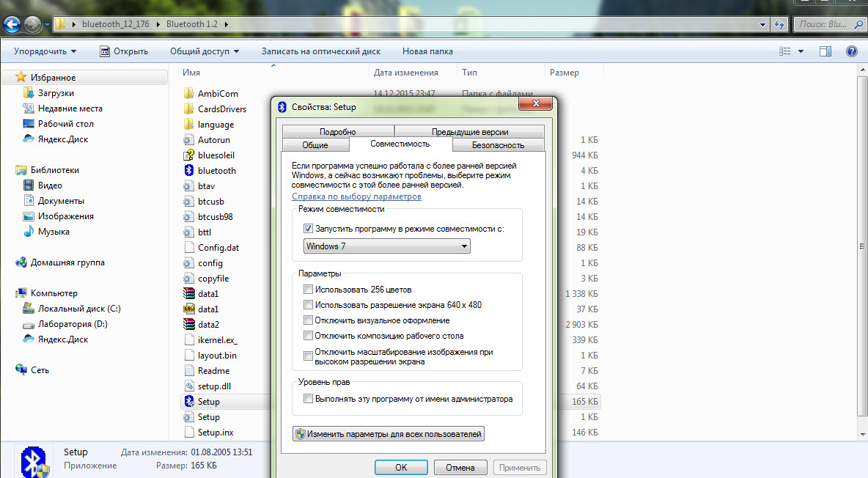Enable the 256 colors checkbox

click(x=308, y=290)
